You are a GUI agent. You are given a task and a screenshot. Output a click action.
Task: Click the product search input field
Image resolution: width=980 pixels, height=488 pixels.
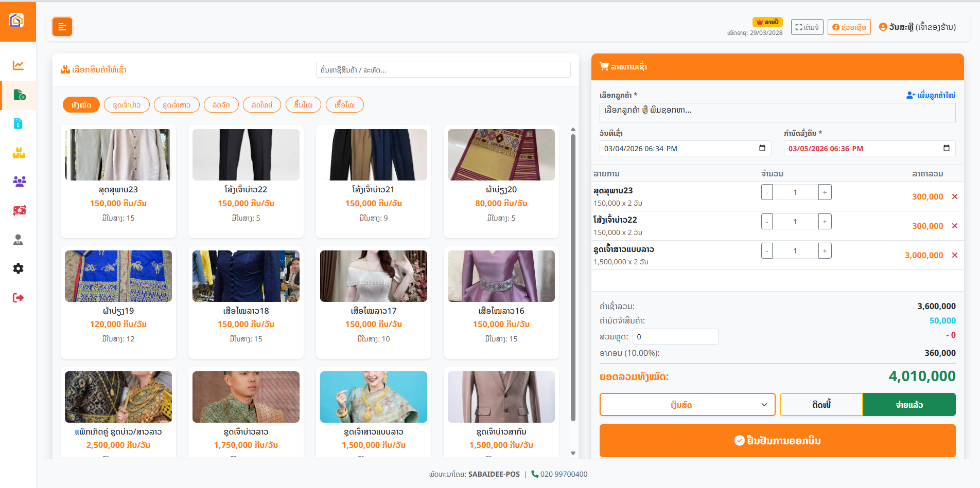coord(443,70)
